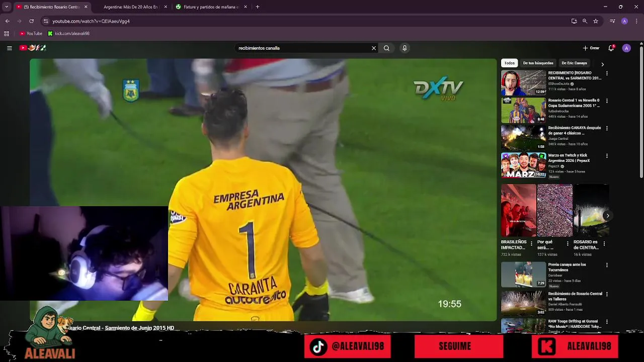This screenshot has width=644, height=362.
Task: Open the YouTube hamburger guide menu
Action: tap(10, 48)
